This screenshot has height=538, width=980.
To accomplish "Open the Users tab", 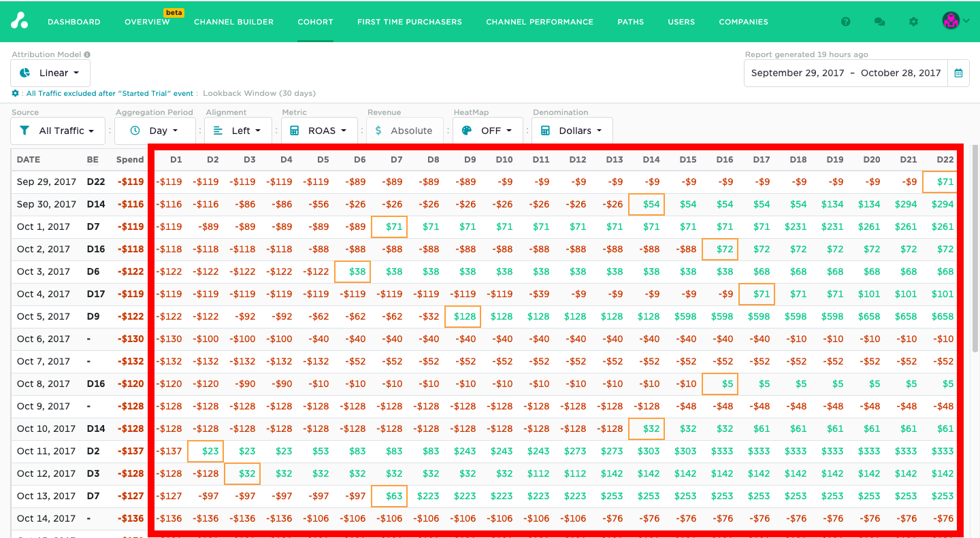I will (681, 22).
